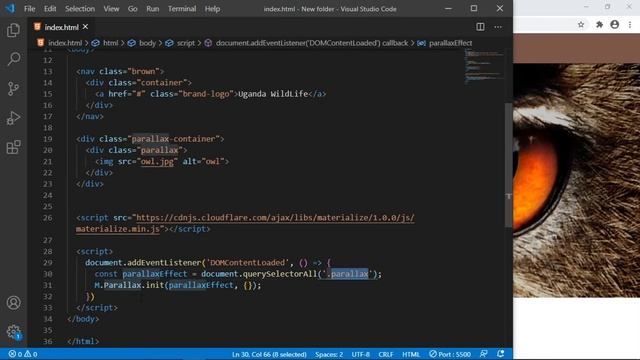Open the Go menu
This screenshot has width=640, height=360.
(x=133, y=9)
